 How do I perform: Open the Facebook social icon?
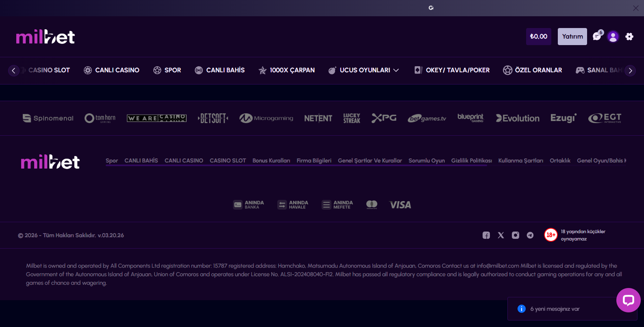[x=486, y=235]
